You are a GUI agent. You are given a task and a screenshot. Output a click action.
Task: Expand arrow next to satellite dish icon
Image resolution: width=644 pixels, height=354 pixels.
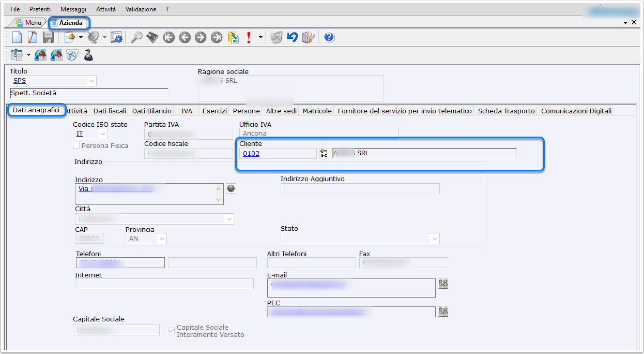pos(104,37)
